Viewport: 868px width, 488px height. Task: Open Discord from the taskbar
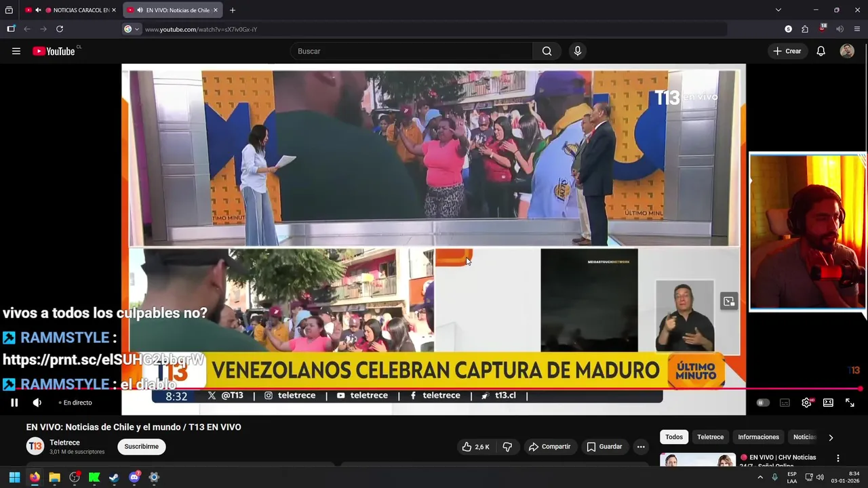point(134,477)
